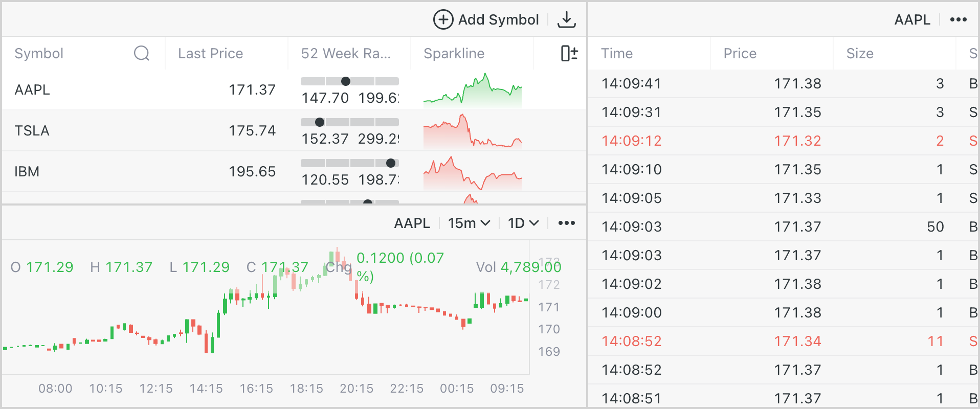Click IBM last price 195.65

(252, 171)
